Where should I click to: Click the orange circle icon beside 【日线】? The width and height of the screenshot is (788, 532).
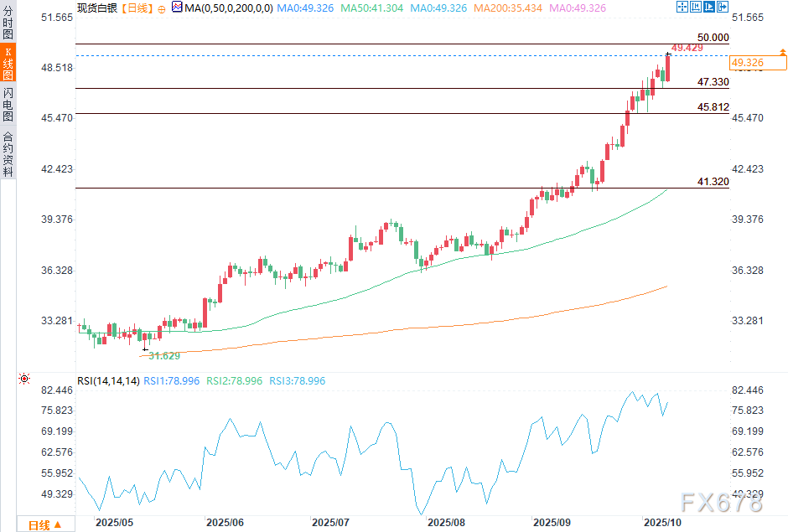tap(161, 8)
